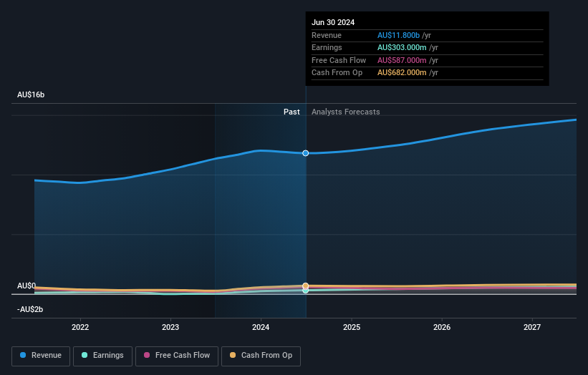
Task: Click the tooltip Earnings row label
Action: coord(327,47)
